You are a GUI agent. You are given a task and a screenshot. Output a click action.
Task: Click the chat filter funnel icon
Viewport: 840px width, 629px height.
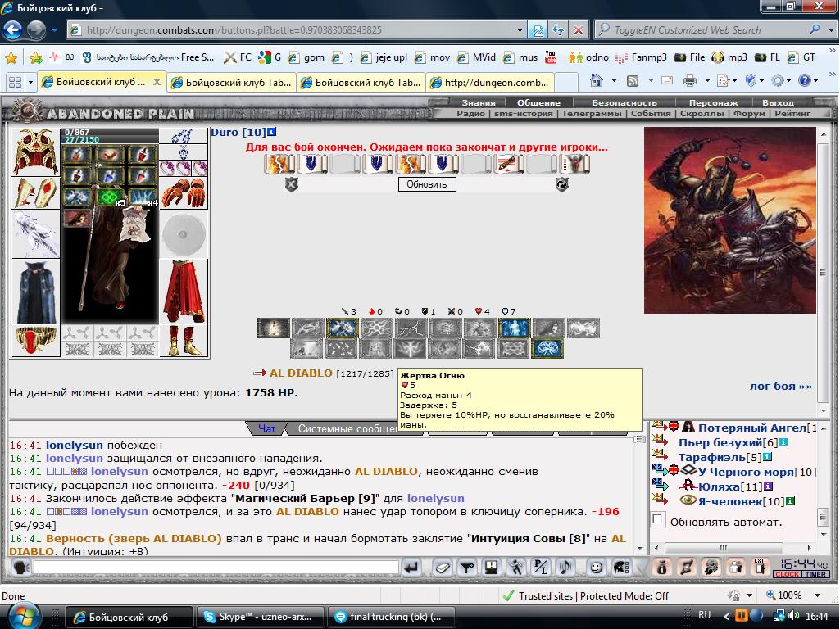pyautogui.click(x=466, y=568)
